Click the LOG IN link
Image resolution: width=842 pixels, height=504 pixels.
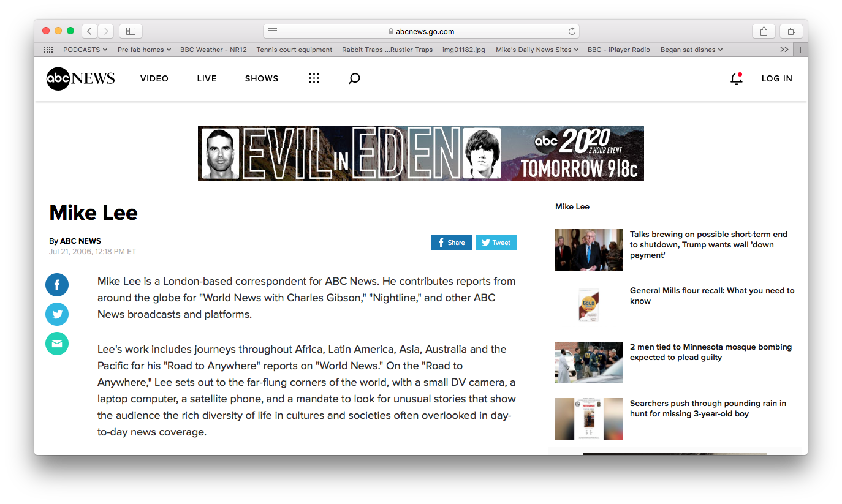point(777,78)
